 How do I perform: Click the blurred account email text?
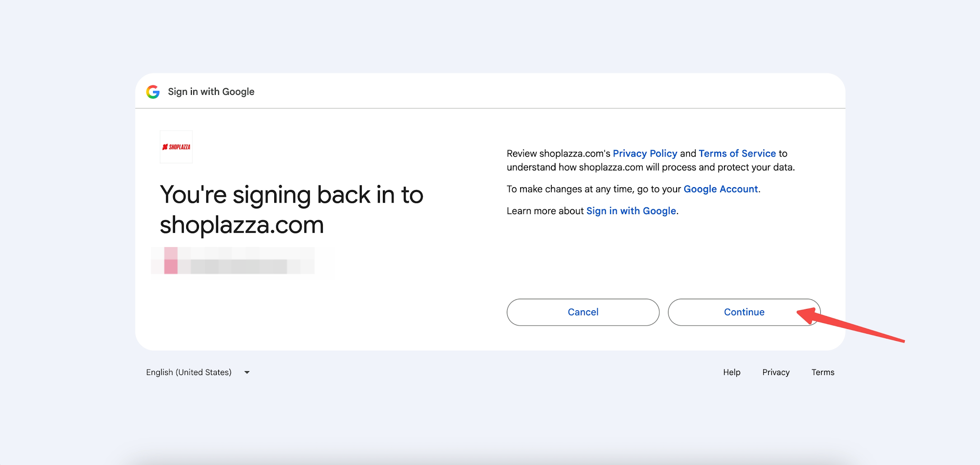tap(239, 266)
